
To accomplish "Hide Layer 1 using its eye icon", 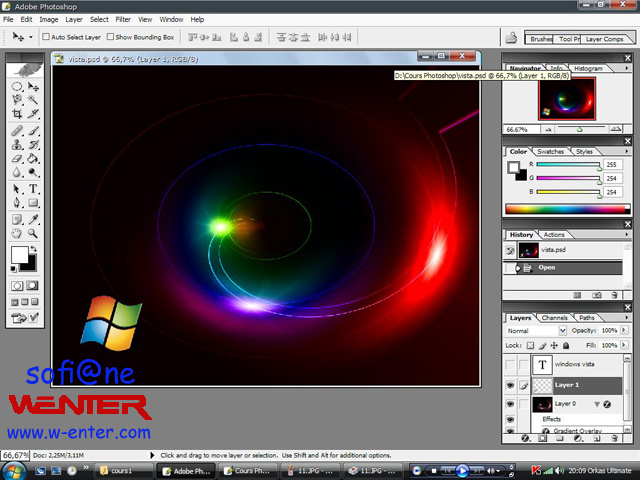I will coord(510,384).
